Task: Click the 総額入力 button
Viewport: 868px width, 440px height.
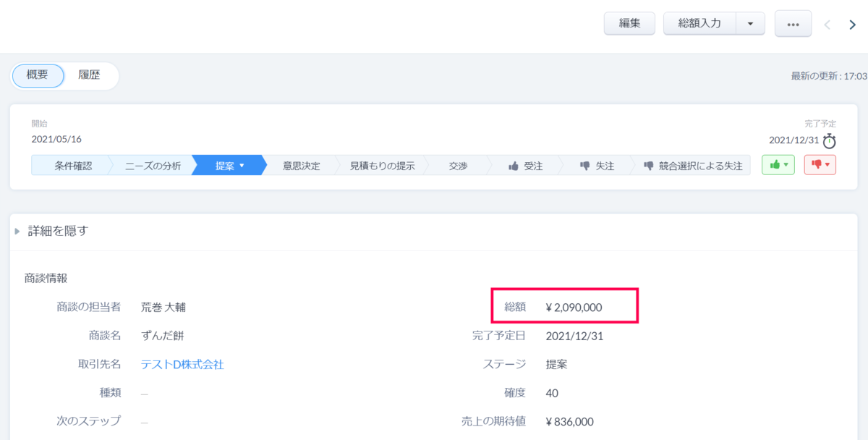Action: pyautogui.click(x=699, y=23)
